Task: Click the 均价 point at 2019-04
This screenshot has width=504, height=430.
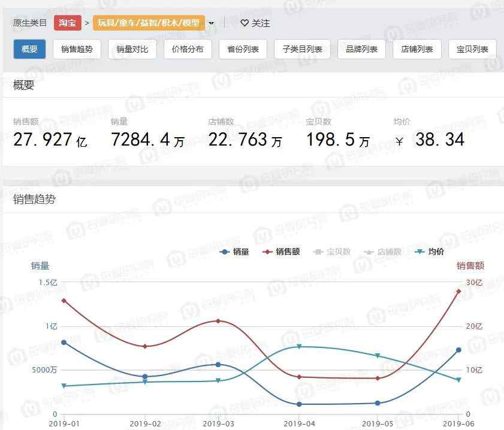Action: pos(299,346)
